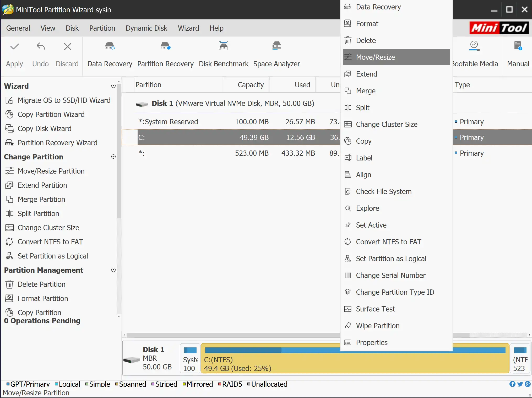Choose Set Partition as Logical in sidebar
532x398 pixels.
46,256
